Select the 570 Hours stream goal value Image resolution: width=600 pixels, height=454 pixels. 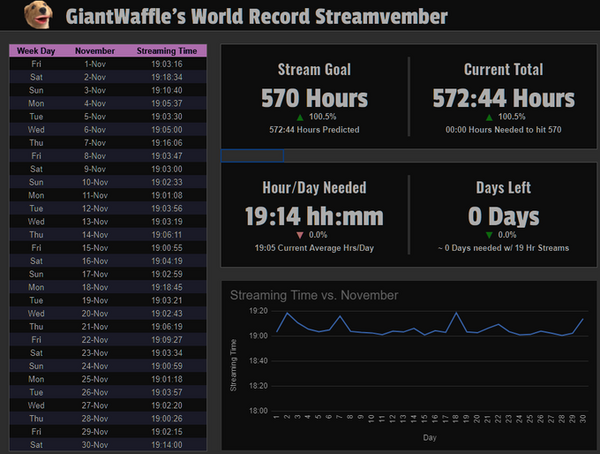(x=314, y=99)
